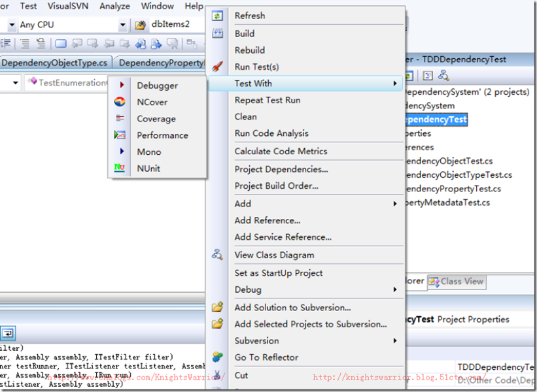The width and height of the screenshot is (537, 392).
Task: Click the Coverage icon in submenu
Action: (x=120, y=118)
